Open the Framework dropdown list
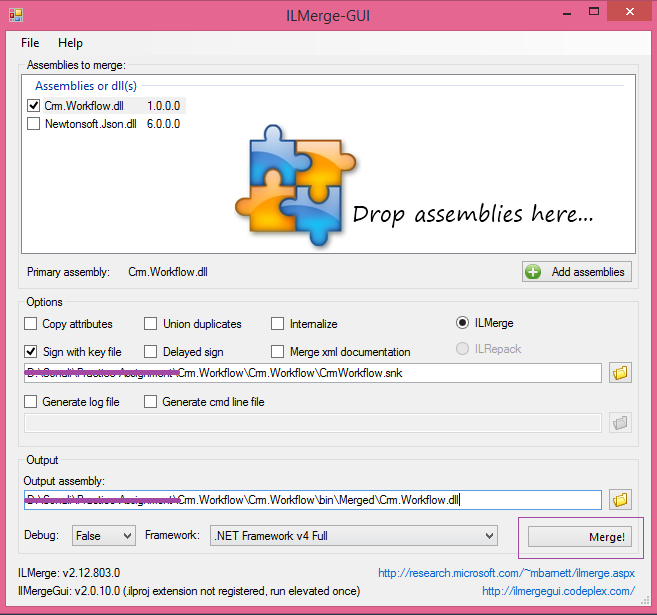The height and width of the screenshot is (615, 657). [x=354, y=536]
